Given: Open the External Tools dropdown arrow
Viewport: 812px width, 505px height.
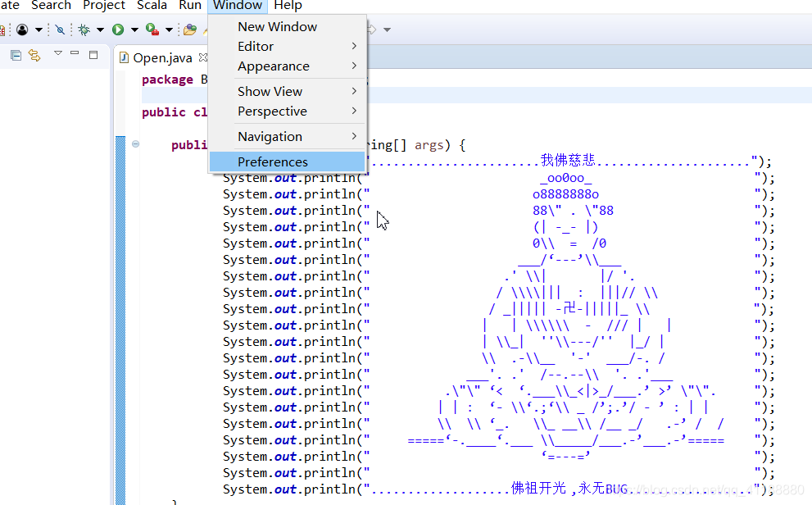Looking at the screenshot, I should tap(169, 30).
